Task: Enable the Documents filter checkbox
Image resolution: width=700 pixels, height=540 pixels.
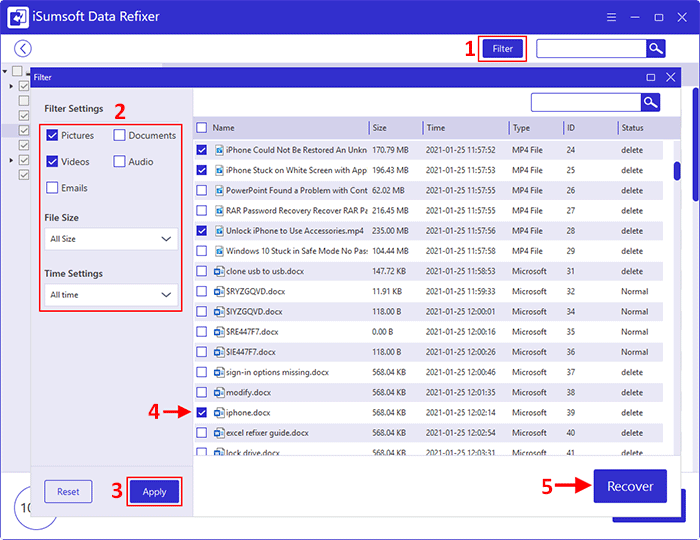Action: coord(119,135)
